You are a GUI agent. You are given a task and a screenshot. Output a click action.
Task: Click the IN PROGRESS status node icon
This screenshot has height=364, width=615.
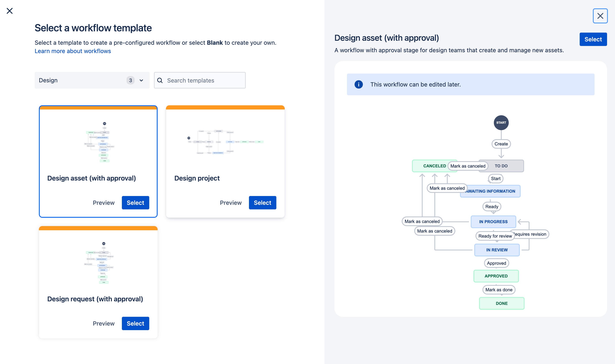coord(493,221)
